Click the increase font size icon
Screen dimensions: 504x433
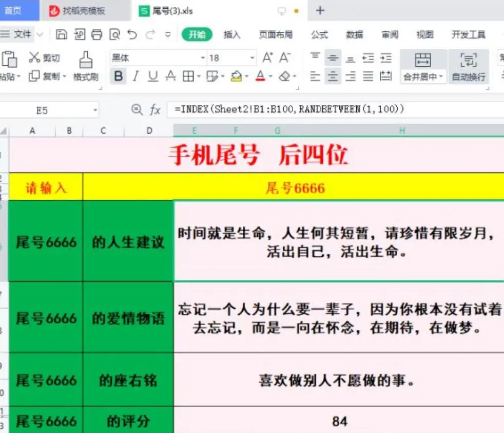(x=267, y=58)
